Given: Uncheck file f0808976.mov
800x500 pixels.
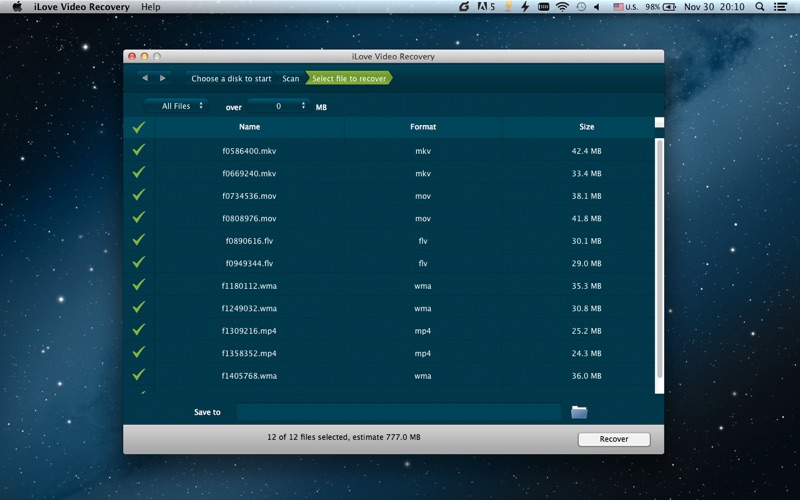Looking at the screenshot, I should pyautogui.click(x=139, y=217).
